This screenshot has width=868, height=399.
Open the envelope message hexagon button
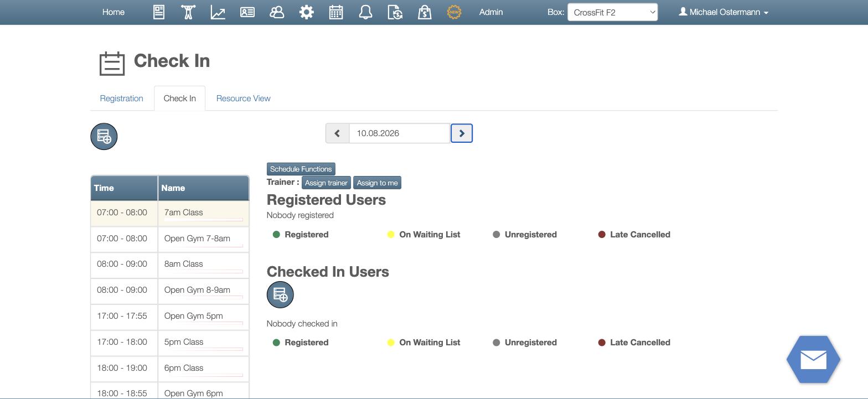coord(813,360)
